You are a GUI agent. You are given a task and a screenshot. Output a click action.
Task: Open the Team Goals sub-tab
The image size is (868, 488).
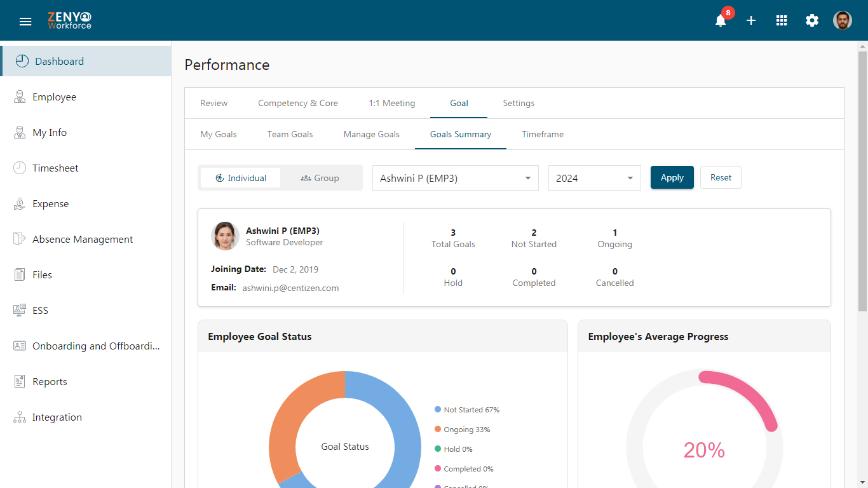(290, 134)
